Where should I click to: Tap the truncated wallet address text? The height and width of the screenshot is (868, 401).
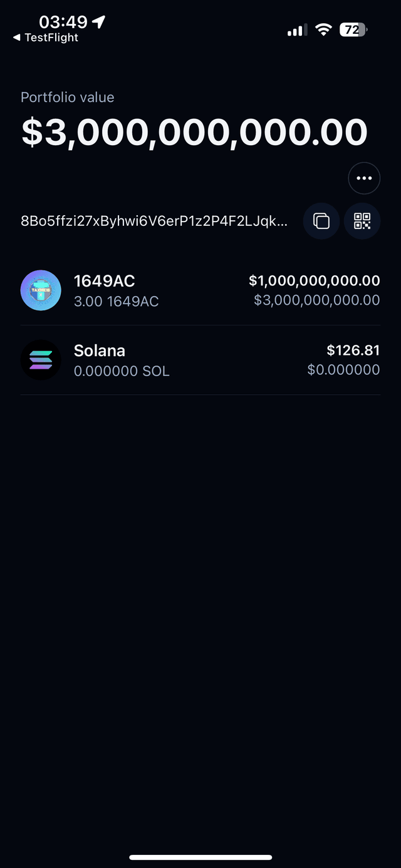coord(154,221)
